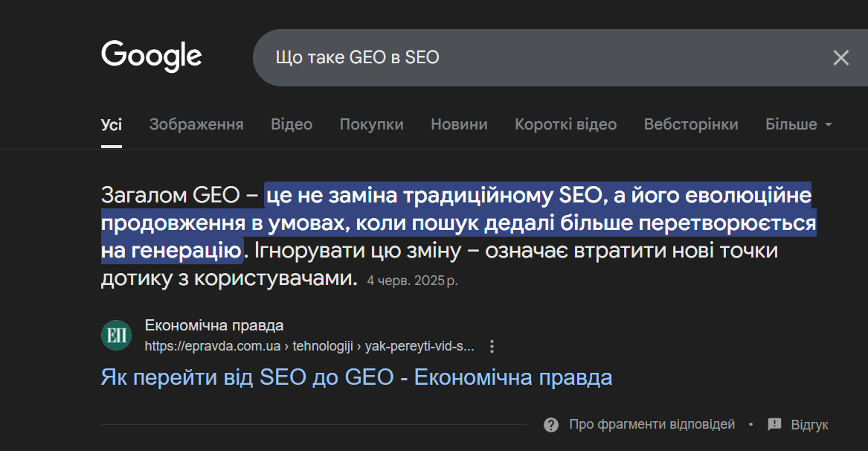The image size is (868, 451).
Task: Open three-dot menu next to epravda URL
Action: tap(492, 346)
